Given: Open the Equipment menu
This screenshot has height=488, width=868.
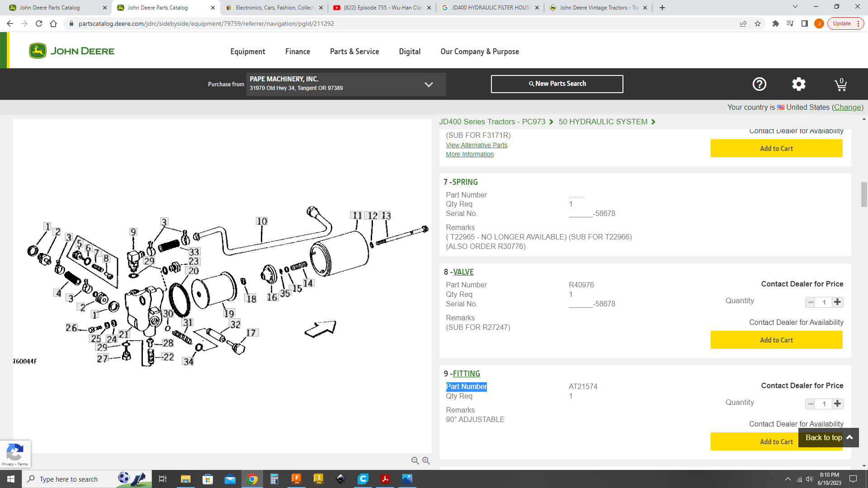Looking at the screenshot, I should tap(248, 52).
